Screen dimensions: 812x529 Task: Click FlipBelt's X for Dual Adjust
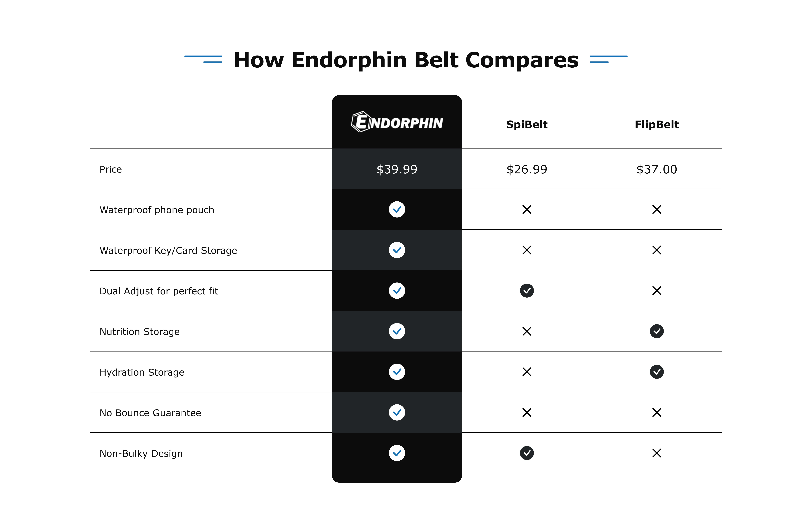tap(656, 290)
